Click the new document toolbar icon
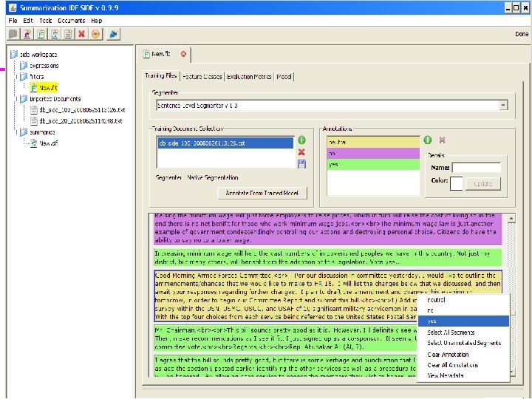The height and width of the screenshot is (399, 532). 68,34
